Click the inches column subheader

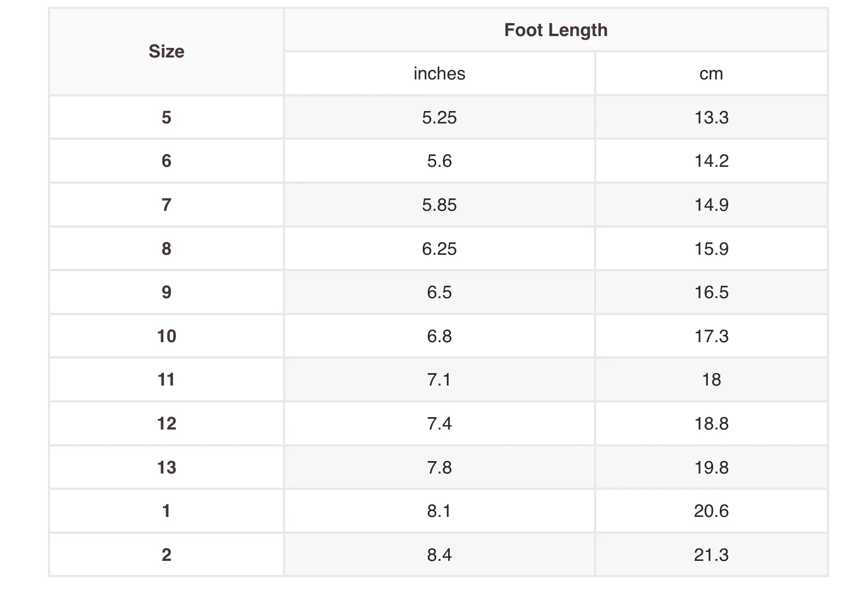[x=440, y=74]
